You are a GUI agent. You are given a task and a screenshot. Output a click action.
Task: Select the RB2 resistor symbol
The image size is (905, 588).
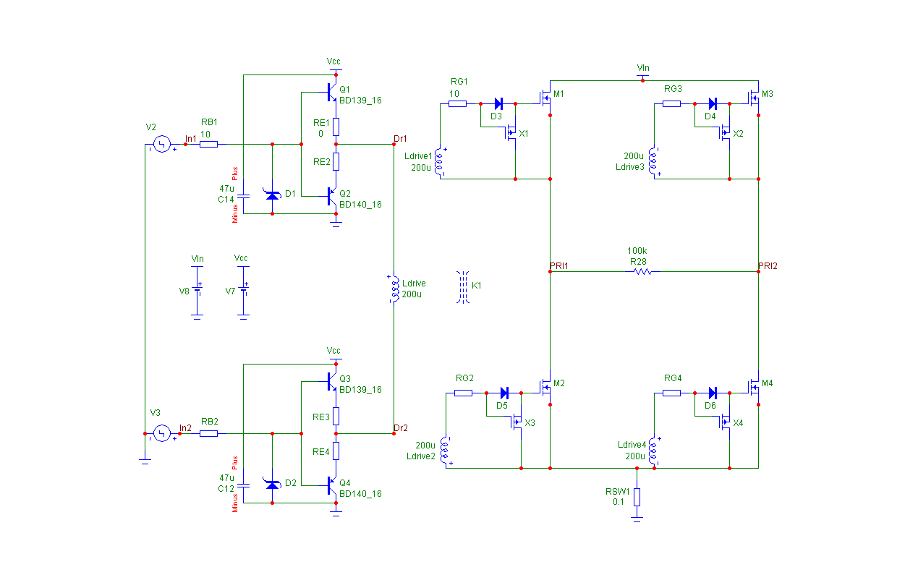(x=208, y=434)
